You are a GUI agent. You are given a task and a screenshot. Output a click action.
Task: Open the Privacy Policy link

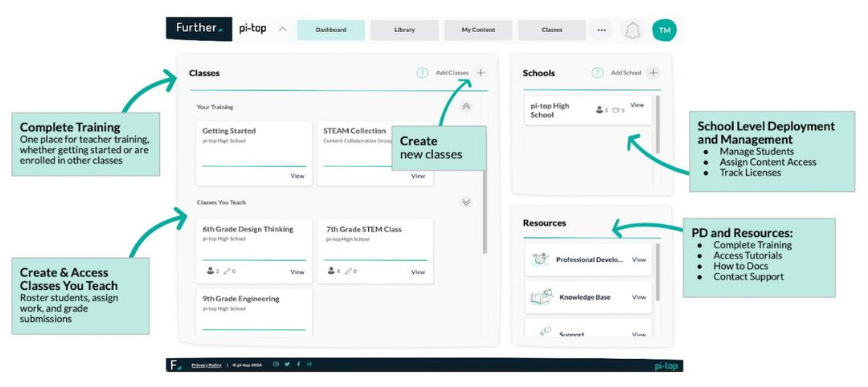206,365
